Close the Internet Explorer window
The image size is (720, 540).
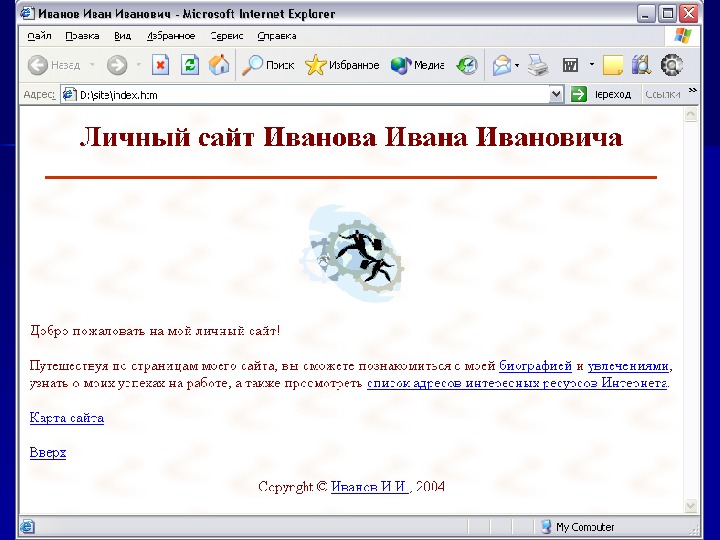click(689, 14)
